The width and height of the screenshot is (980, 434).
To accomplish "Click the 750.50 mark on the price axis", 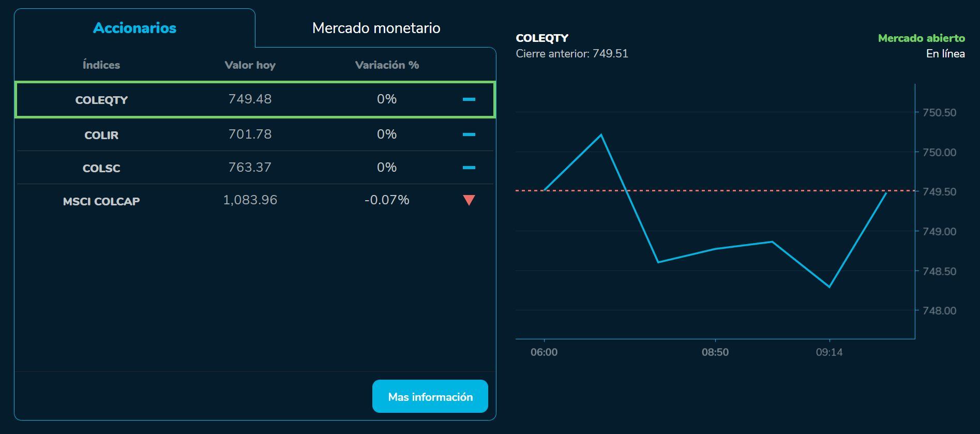I will point(941,113).
